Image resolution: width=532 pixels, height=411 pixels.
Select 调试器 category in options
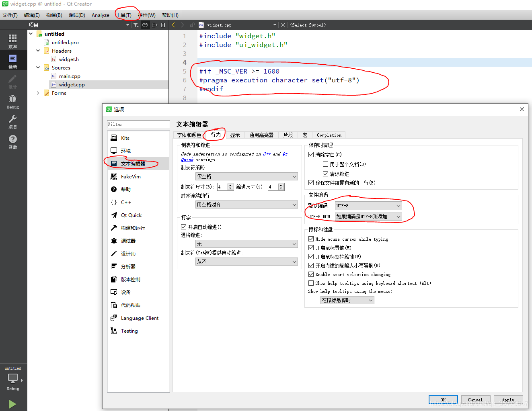pos(138,241)
